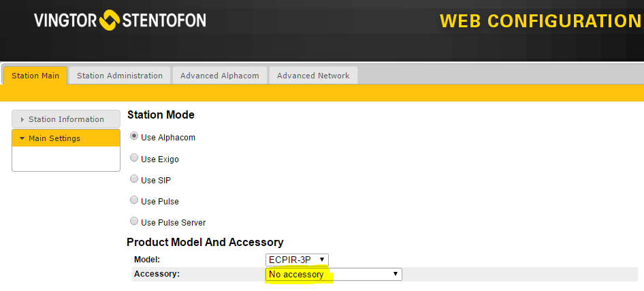This screenshot has width=644, height=291.
Task: Click the Product Model And Accessory heading
Action: pyautogui.click(x=205, y=242)
